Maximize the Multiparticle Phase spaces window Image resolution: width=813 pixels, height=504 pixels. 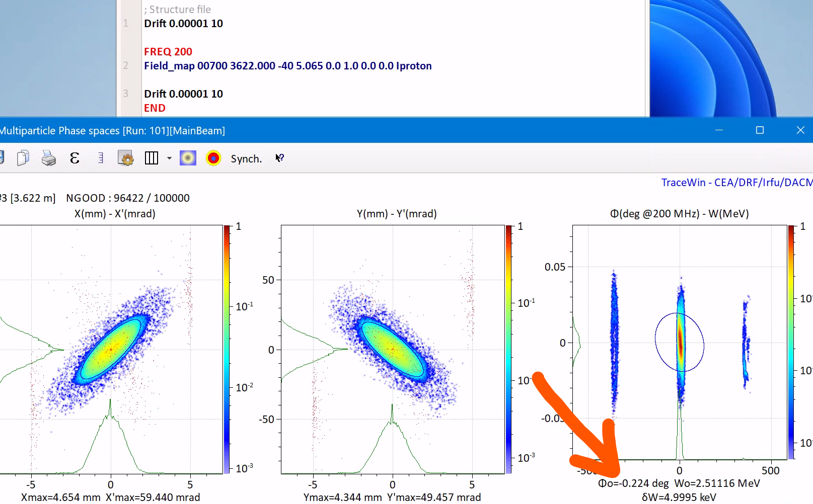point(760,130)
